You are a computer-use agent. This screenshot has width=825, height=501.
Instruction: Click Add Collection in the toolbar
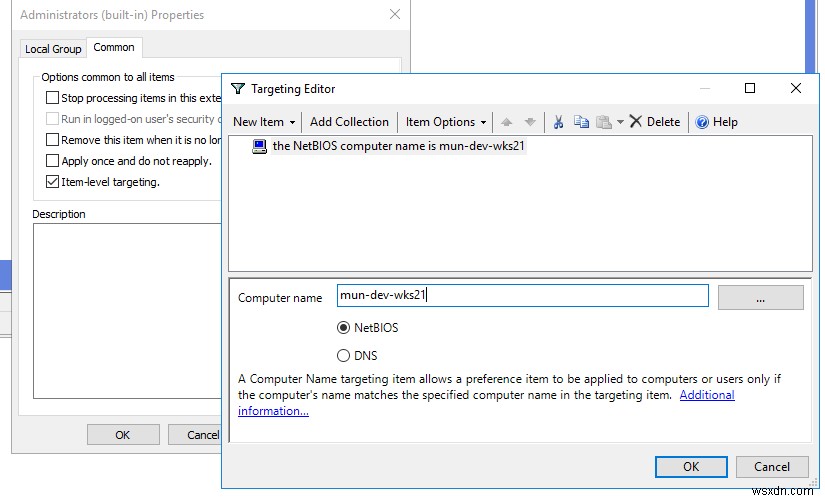click(349, 122)
